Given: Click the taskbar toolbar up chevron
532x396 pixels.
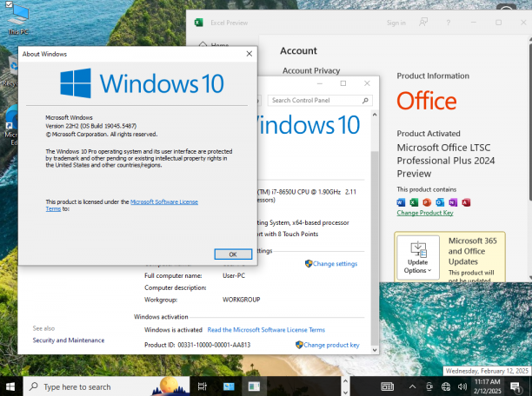Looking at the screenshot, I should (x=345, y=381).
